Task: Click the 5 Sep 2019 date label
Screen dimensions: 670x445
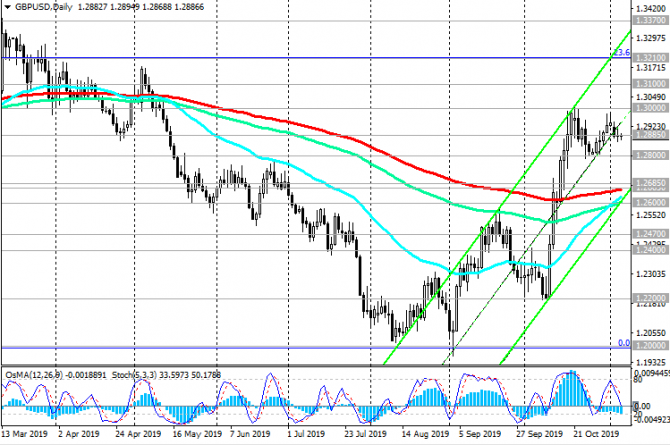Action: tap(480, 434)
